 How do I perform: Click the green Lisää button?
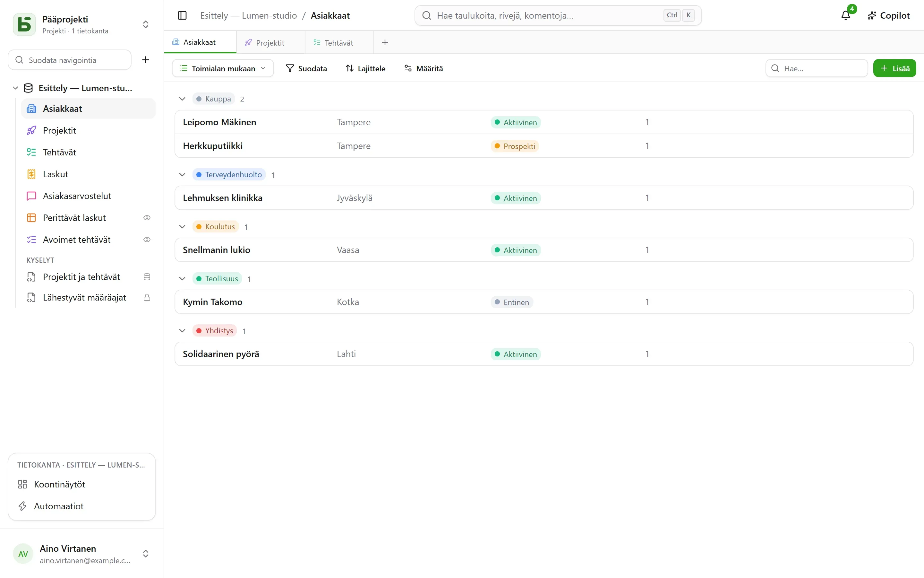[x=894, y=68]
